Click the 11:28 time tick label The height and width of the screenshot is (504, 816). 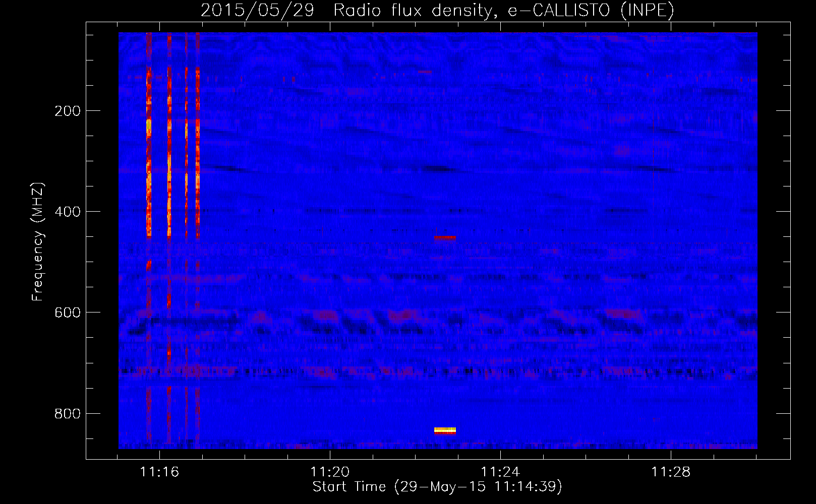[x=671, y=472]
